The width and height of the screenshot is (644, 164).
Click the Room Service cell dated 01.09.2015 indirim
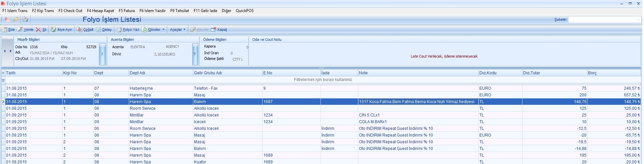tap(161, 129)
